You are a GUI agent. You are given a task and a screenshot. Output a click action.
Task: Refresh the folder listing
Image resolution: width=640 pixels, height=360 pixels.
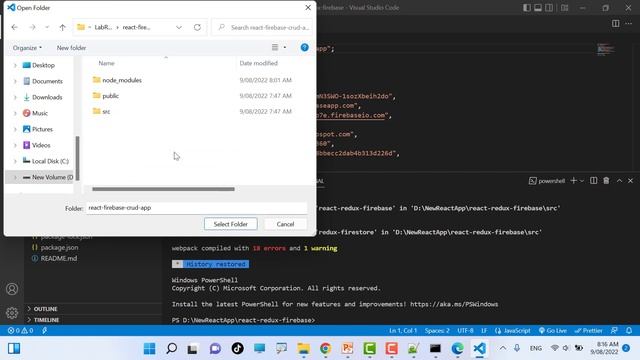point(197,27)
